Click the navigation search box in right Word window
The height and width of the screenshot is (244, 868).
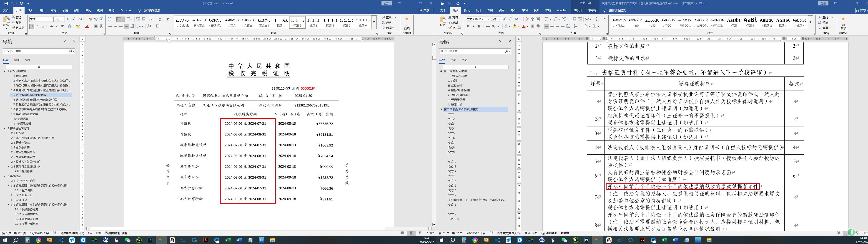(x=472, y=51)
